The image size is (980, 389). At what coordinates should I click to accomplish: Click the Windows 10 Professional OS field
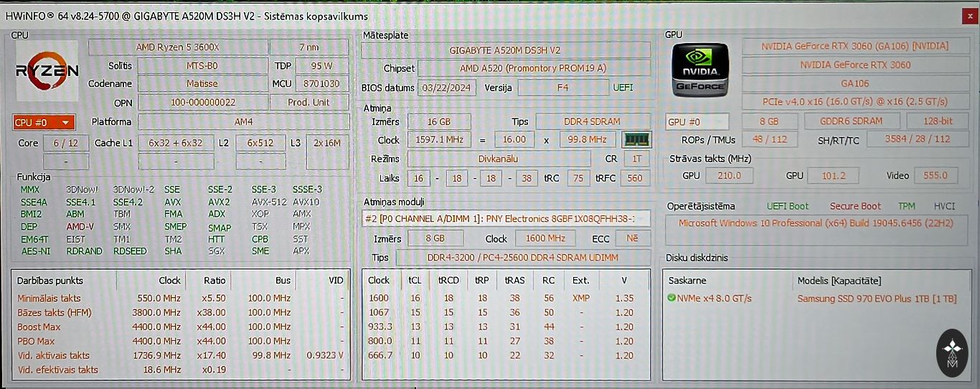click(815, 223)
